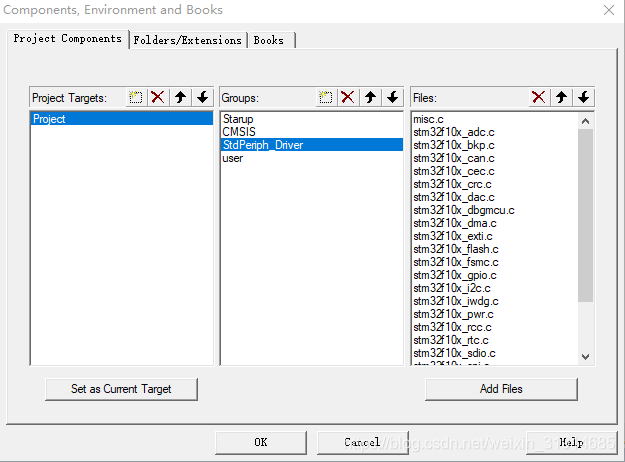625x462 pixels.
Task: Move selected file down
Action: (x=584, y=97)
